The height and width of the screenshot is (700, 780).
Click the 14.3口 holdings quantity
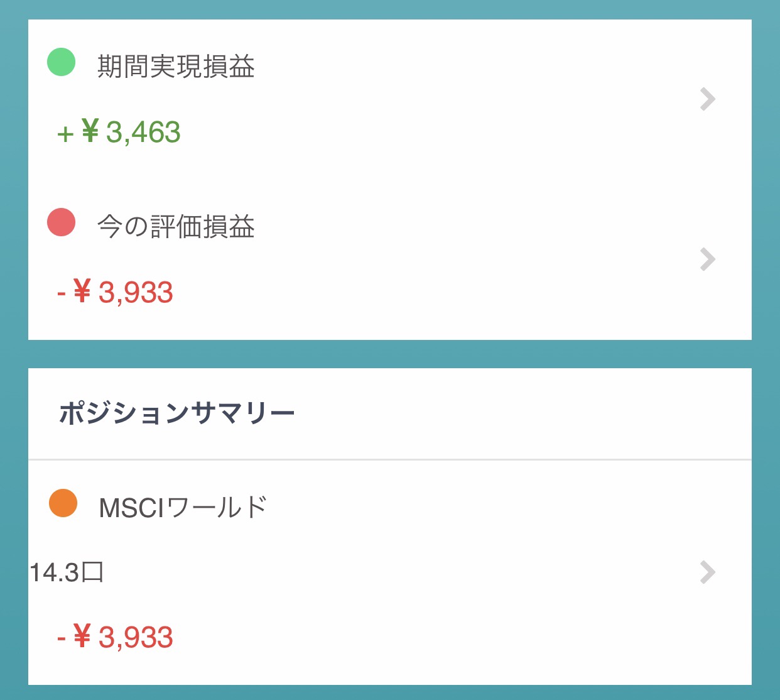[67, 572]
